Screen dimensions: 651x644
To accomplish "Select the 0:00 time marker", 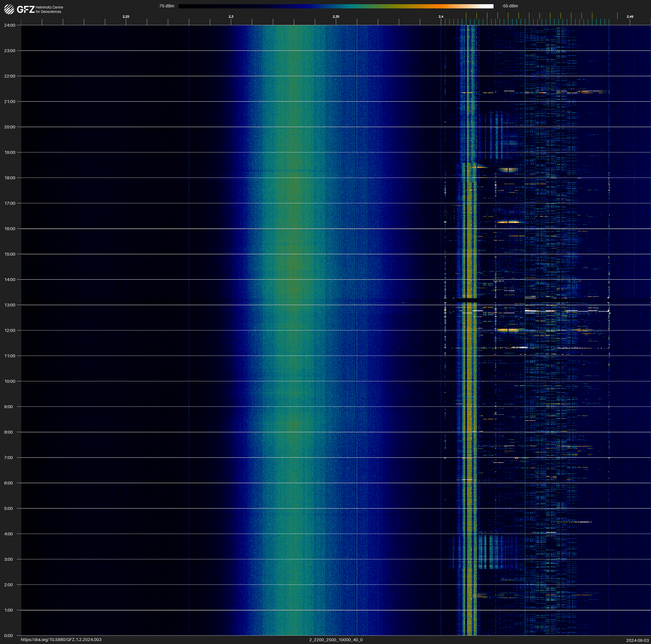I will (x=8, y=636).
